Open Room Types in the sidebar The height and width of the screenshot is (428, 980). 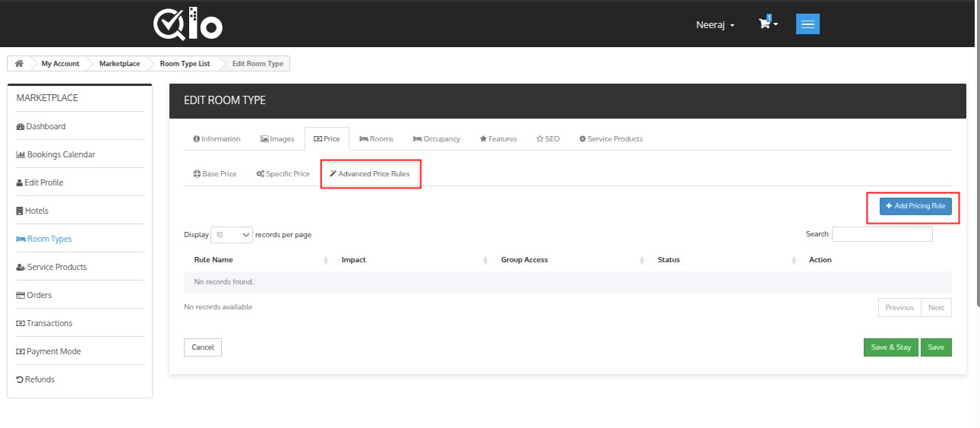pos(44,239)
